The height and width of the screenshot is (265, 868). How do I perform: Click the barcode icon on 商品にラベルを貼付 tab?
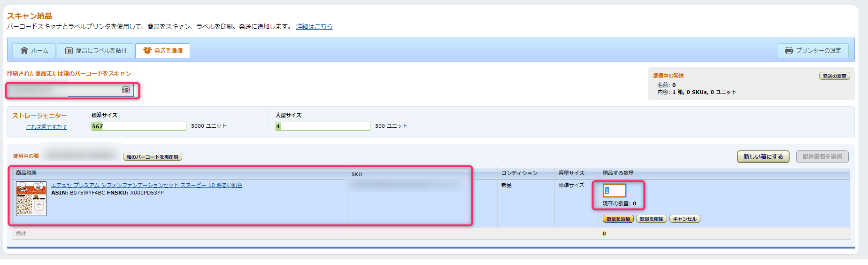[69, 51]
